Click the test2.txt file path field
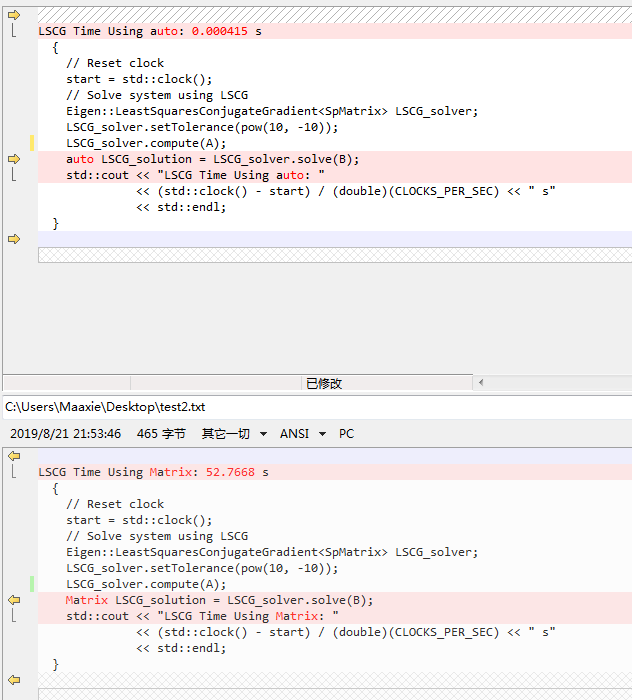 (x=317, y=407)
